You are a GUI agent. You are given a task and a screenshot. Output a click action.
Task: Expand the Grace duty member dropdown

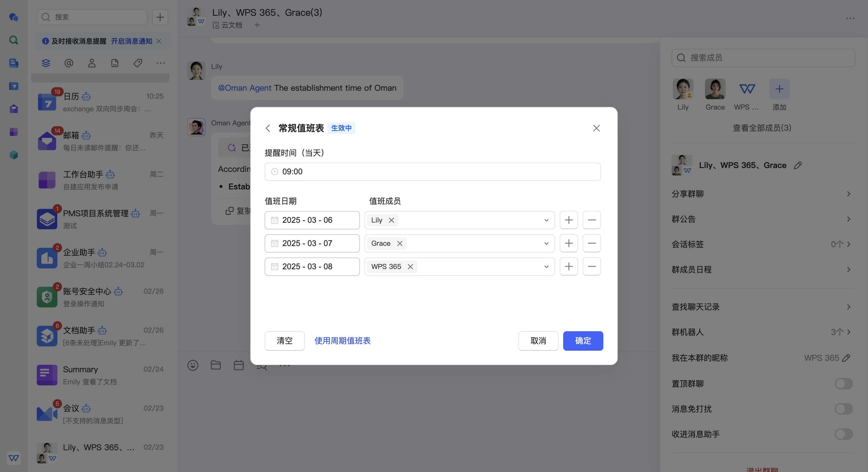[546, 243]
